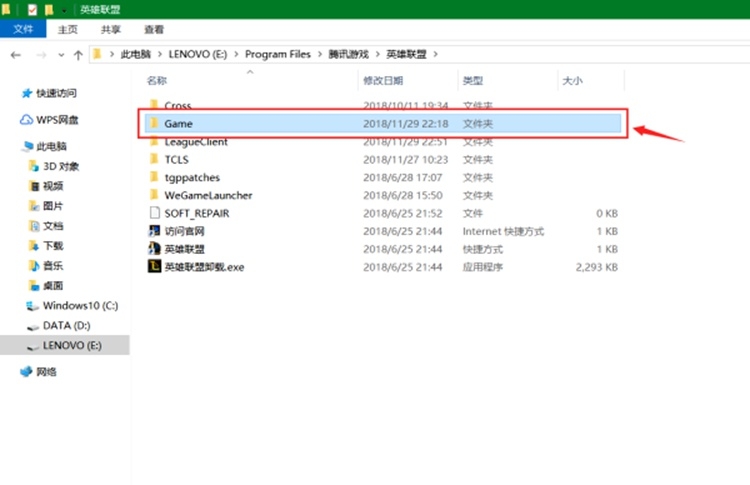Expand the chevron after LENOVO (E:) breadcrumb
Viewport: 750px width, 485px height.
[236, 54]
